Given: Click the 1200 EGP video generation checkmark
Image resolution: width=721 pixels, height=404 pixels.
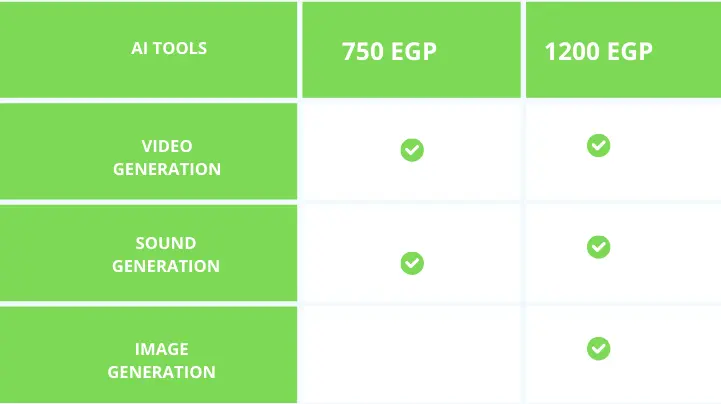Looking at the screenshot, I should coord(598,145).
